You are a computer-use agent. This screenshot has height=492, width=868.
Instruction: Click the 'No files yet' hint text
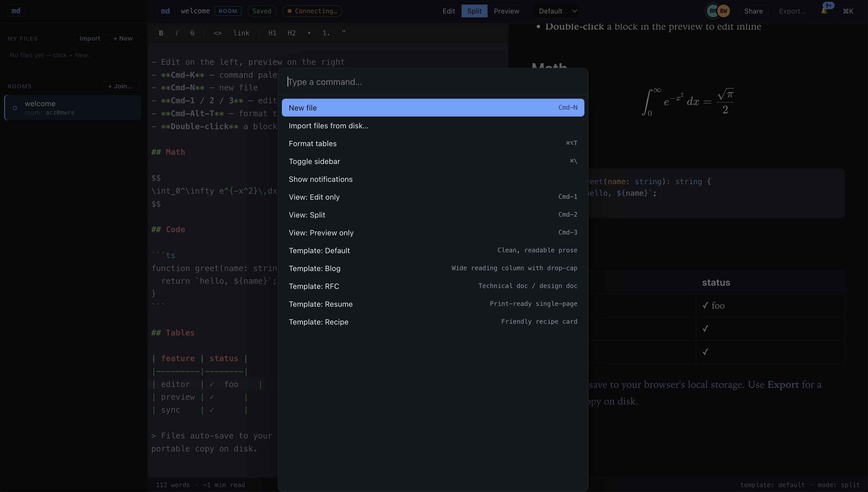click(50, 55)
